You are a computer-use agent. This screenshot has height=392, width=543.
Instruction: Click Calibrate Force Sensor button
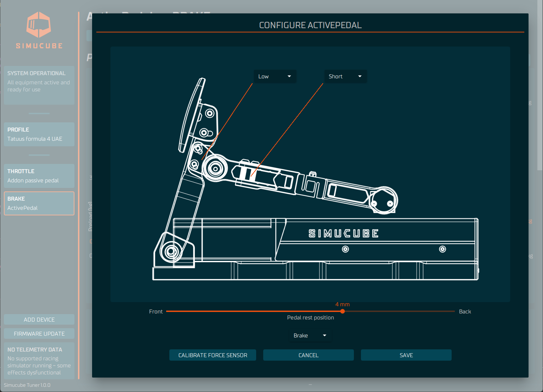213,355
